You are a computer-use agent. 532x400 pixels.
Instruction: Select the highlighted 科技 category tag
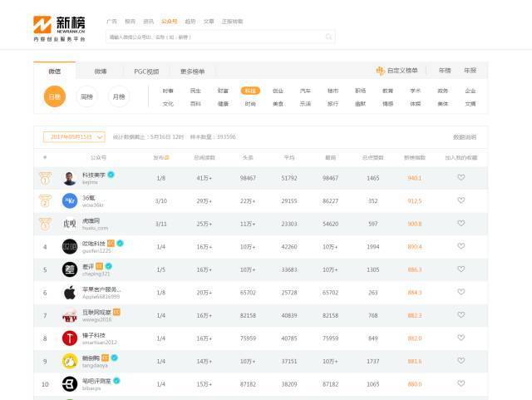pyautogui.click(x=250, y=91)
